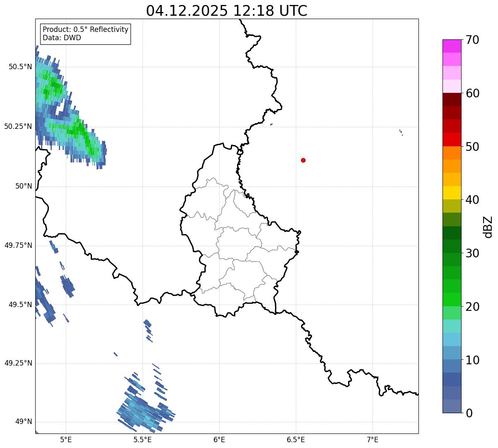Click the 5.5°E longitude label

[143, 439]
